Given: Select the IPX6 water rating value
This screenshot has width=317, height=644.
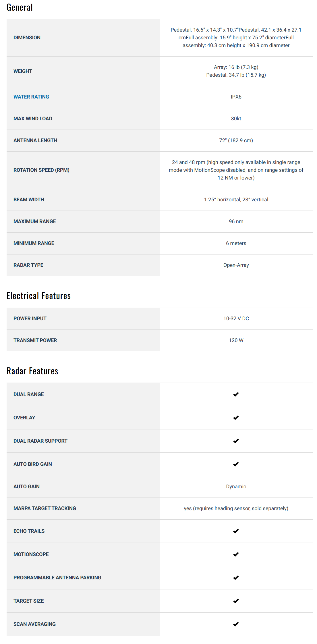Looking at the screenshot, I should point(236,97).
